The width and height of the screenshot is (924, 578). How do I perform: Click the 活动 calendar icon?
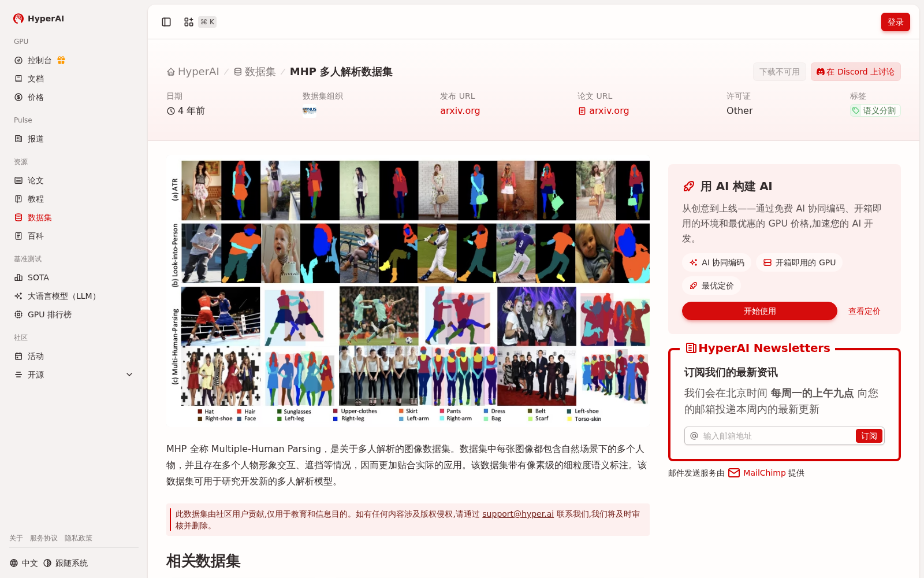[18, 356]
